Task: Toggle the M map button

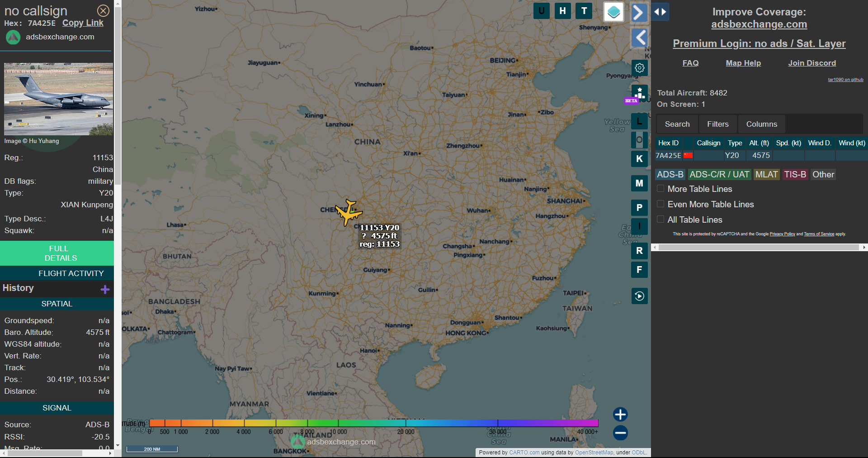Action: (x=639, y=183)
